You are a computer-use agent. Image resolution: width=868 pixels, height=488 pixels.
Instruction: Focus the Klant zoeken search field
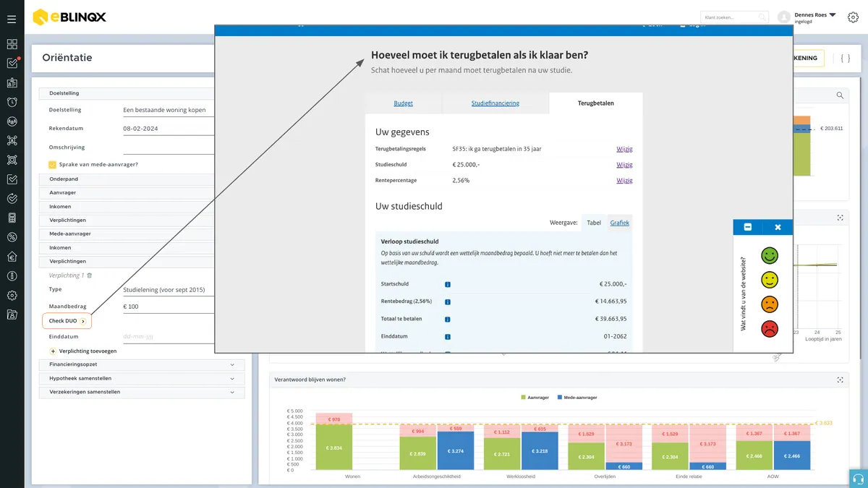click(x=734, y=17)
